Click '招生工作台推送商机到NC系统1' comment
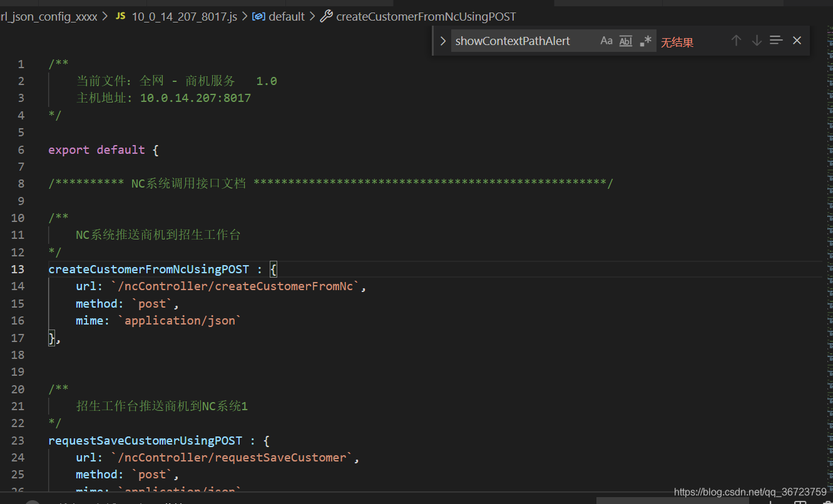 tap(162, 406)
